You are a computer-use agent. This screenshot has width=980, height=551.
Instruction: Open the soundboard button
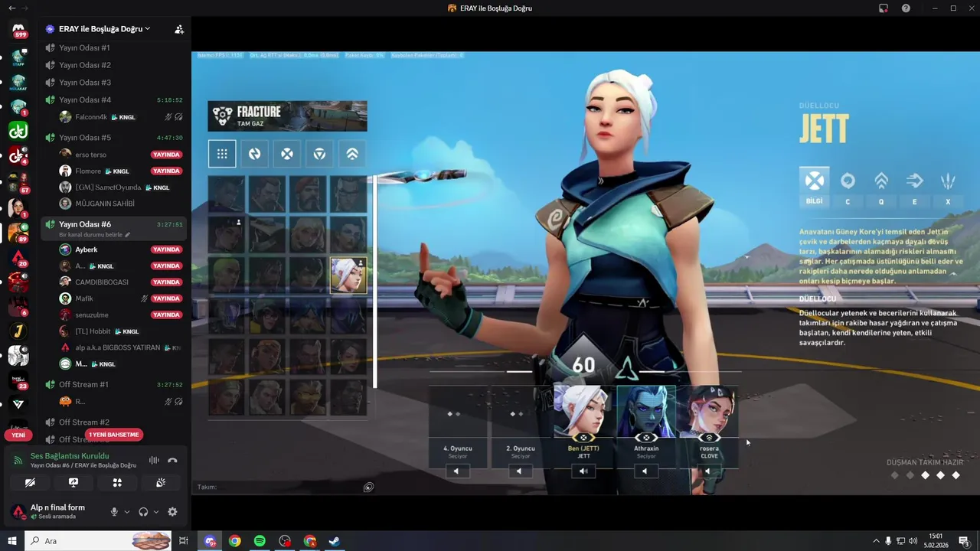tap(161, 483)
